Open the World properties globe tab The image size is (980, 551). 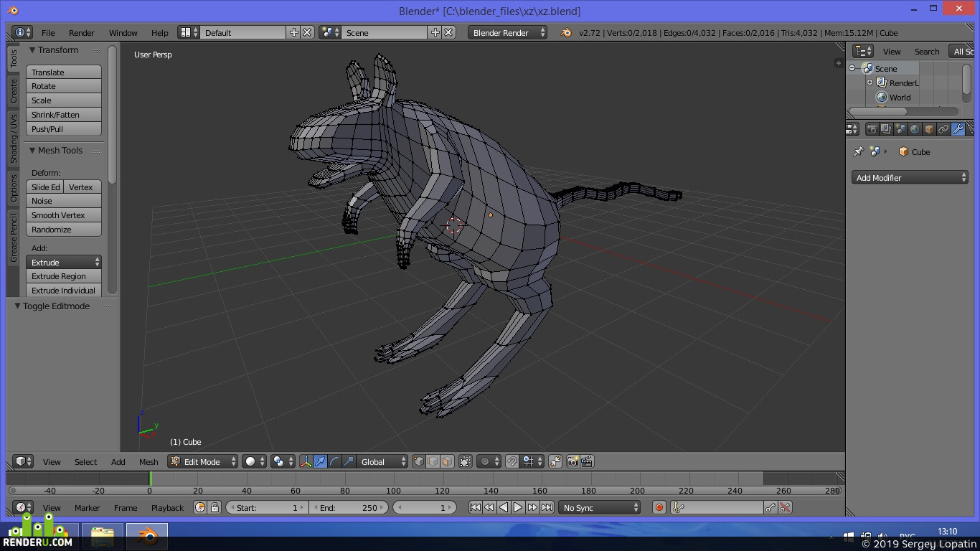tap(915, 129)
